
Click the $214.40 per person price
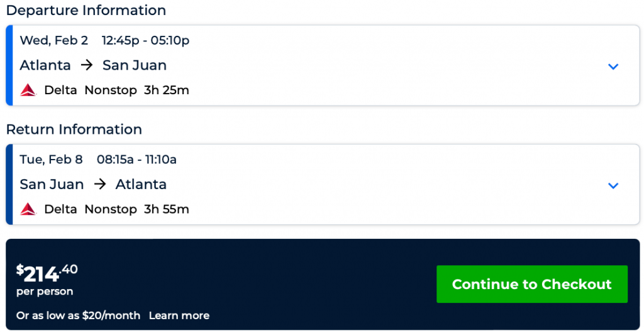point(47,273)
